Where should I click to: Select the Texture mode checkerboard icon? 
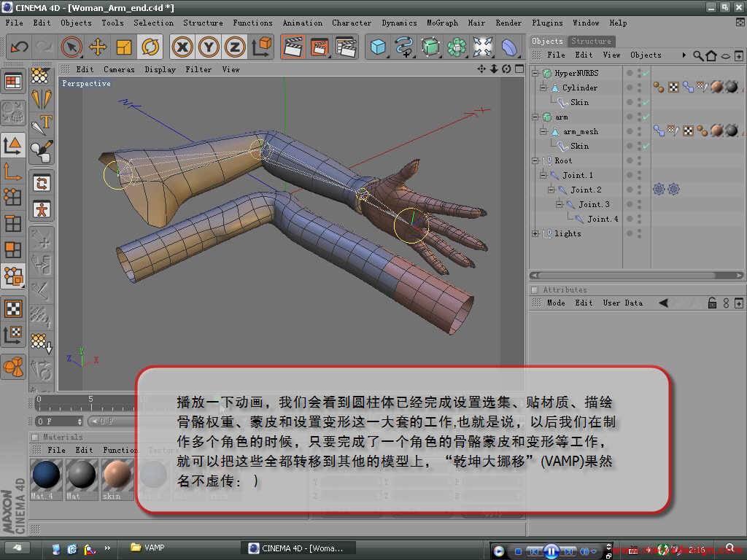[13, 308]
